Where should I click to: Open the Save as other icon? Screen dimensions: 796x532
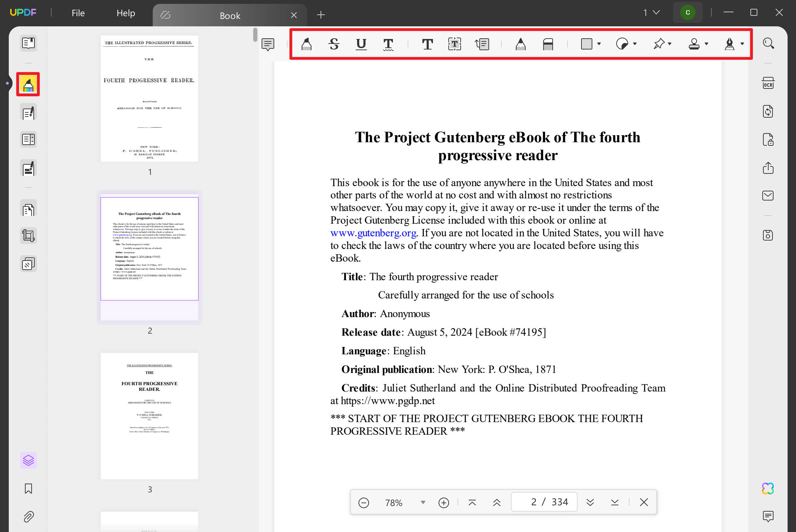click(768, 235)
